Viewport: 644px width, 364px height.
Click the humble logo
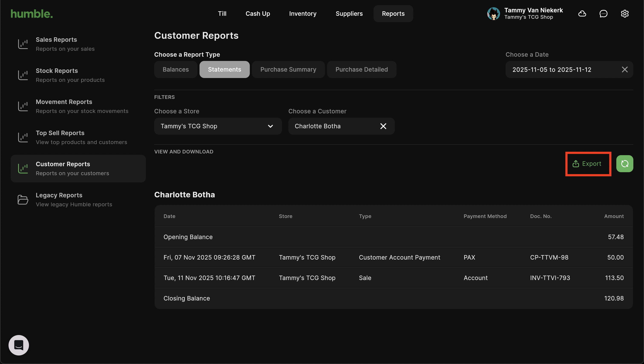32,13
